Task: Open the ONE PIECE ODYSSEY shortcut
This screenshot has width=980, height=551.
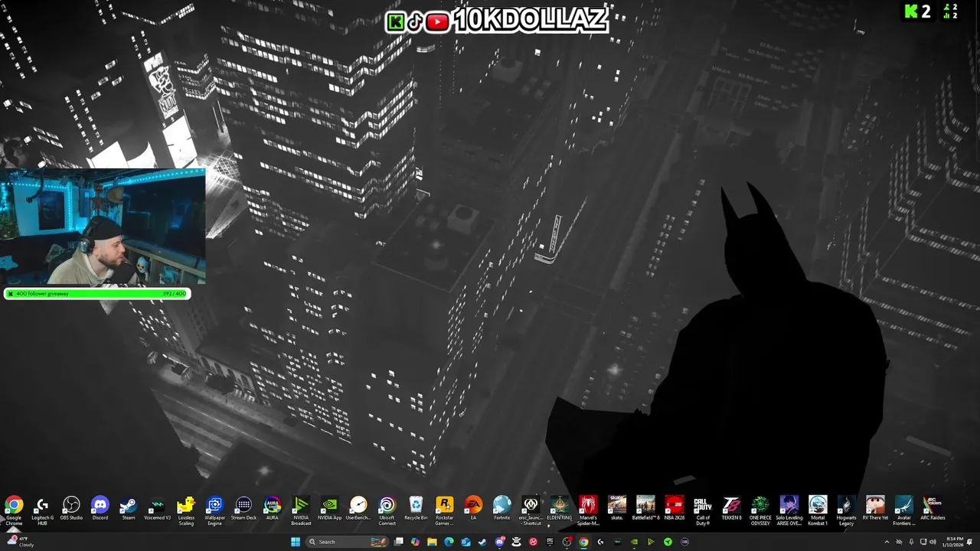Action: 760,510
